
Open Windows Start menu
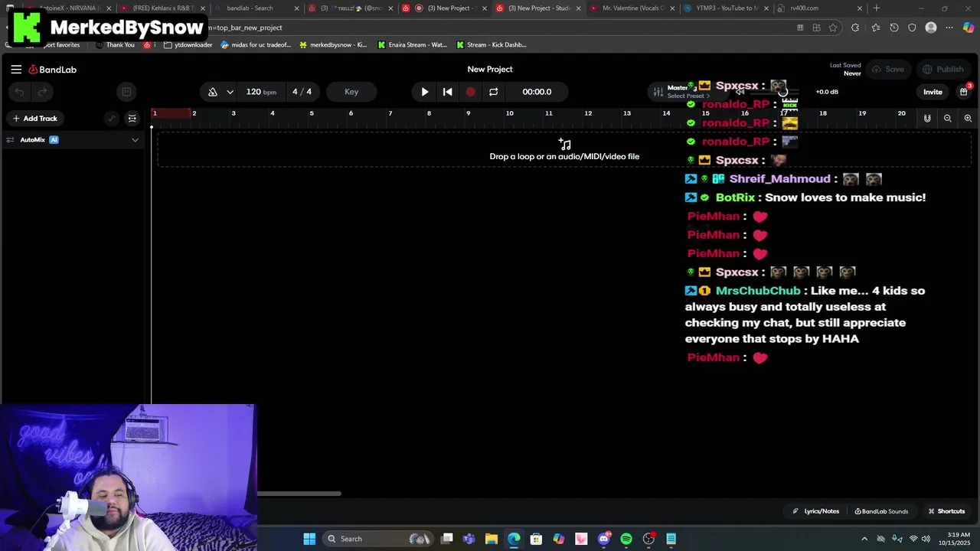coord(309,539)
